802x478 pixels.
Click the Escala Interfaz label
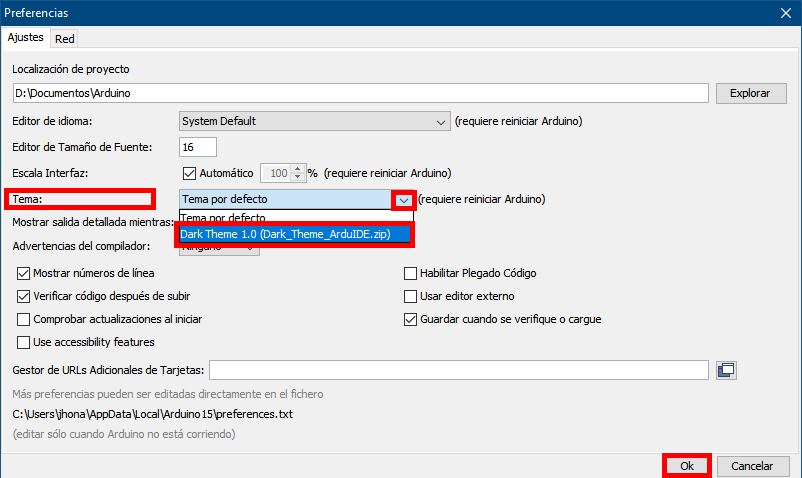[50, 173]
